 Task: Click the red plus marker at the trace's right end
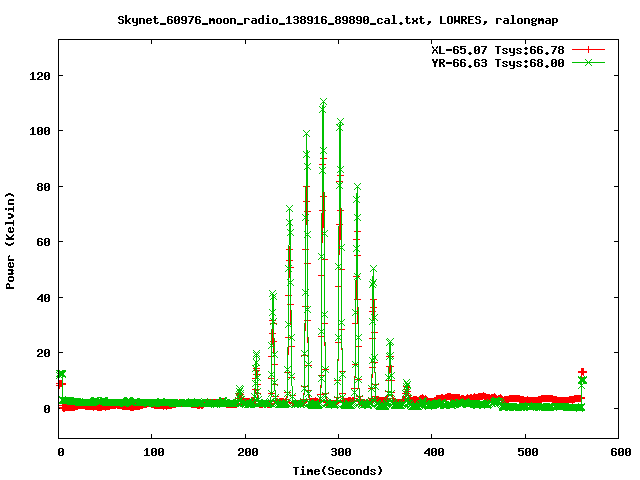582,373
